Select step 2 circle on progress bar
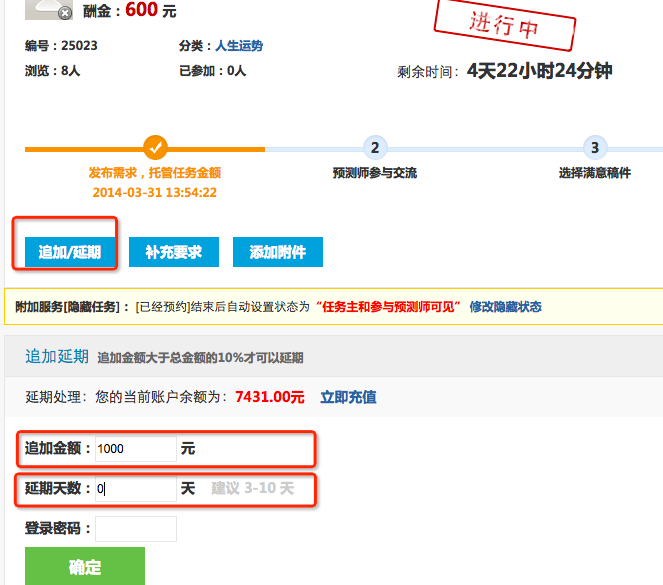This screenshot has height=585, width=663. click(375, 148)
